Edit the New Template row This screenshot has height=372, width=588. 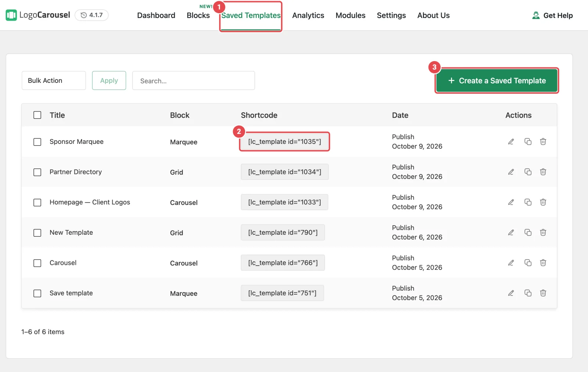[x=511, y=233]
